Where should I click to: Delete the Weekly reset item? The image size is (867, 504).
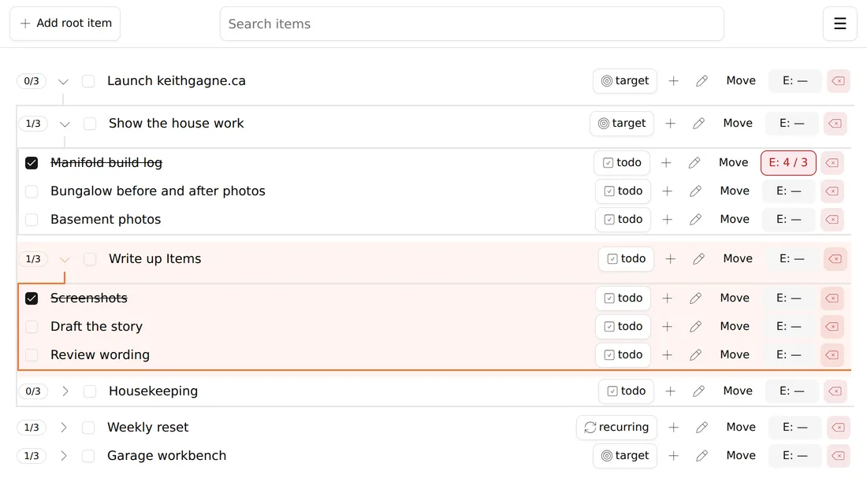coord(839,428)
